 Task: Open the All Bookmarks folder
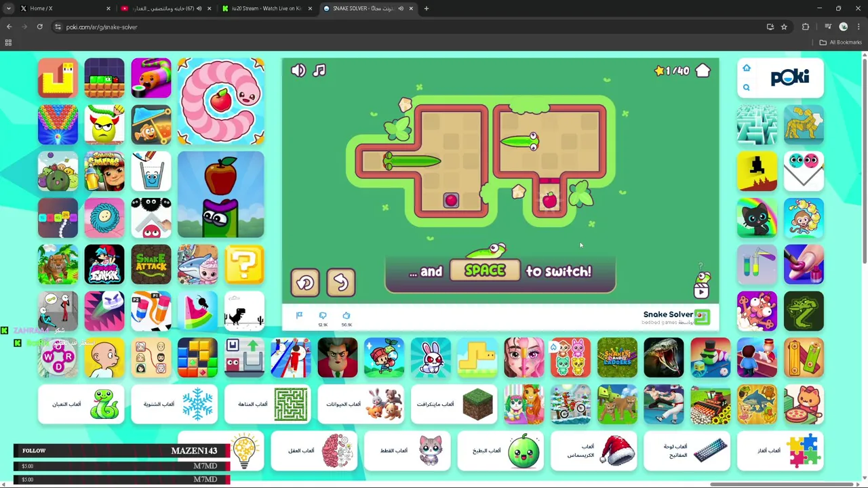[840, 42]
